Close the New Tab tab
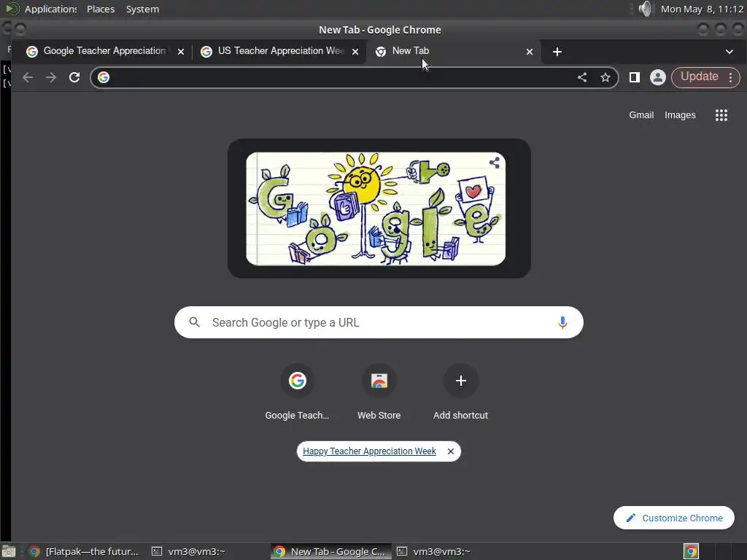This screenshot has height=560, width=747. click(x=530, y=52)
